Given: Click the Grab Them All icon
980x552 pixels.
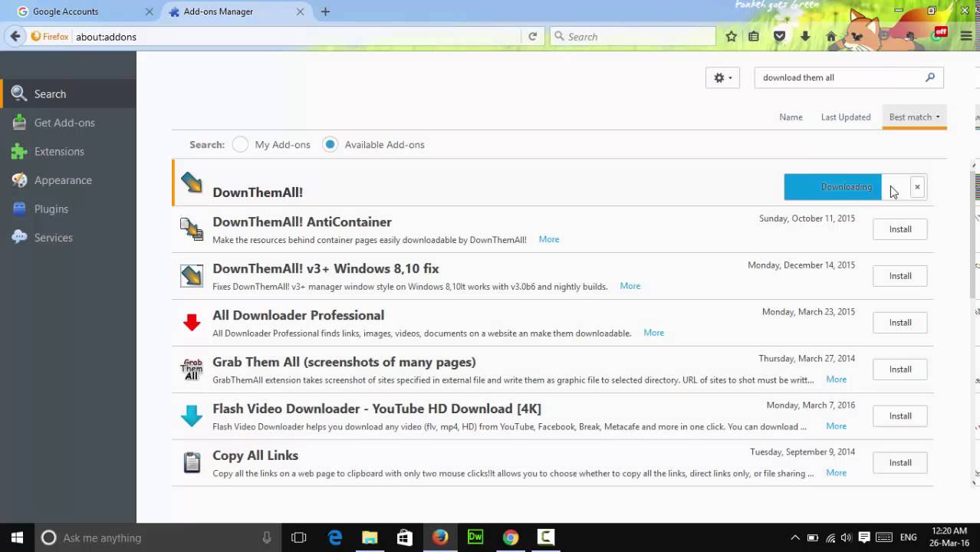Looking at the screenshot, I should tap(192, 370).
